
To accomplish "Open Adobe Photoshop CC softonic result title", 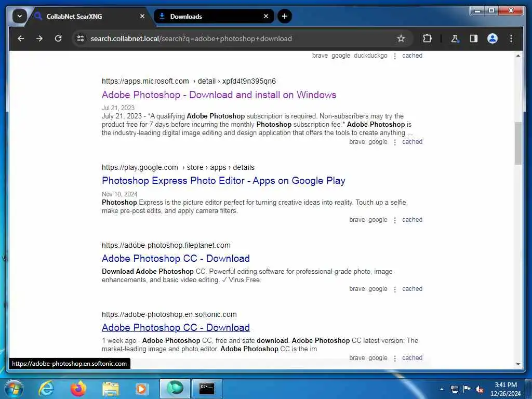I will click(x=176, y=328).
